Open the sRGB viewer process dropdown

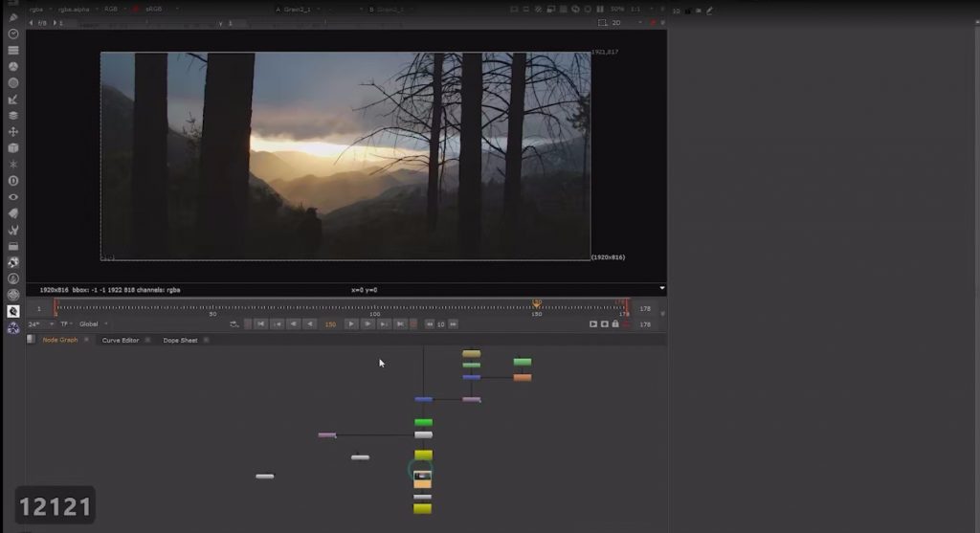point(161,9)
